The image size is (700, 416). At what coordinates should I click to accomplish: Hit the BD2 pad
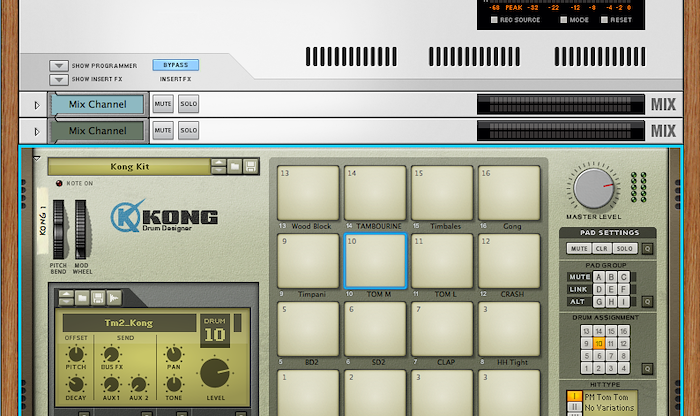308,329
